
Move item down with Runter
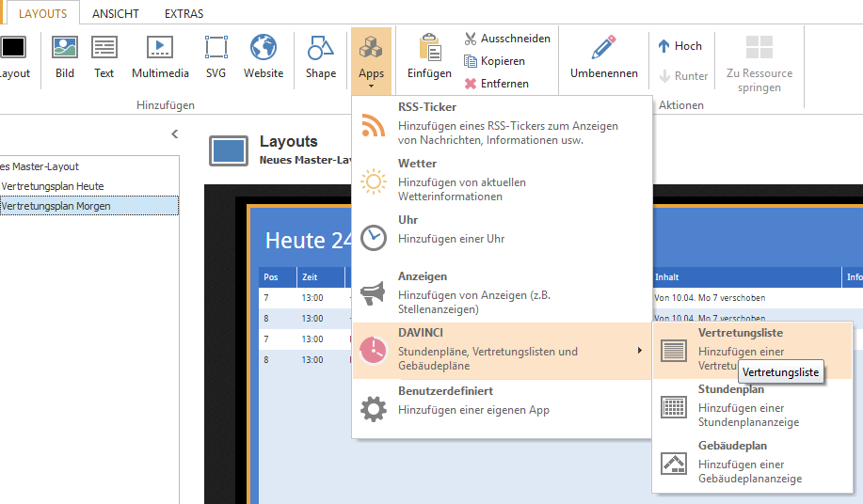683,76
